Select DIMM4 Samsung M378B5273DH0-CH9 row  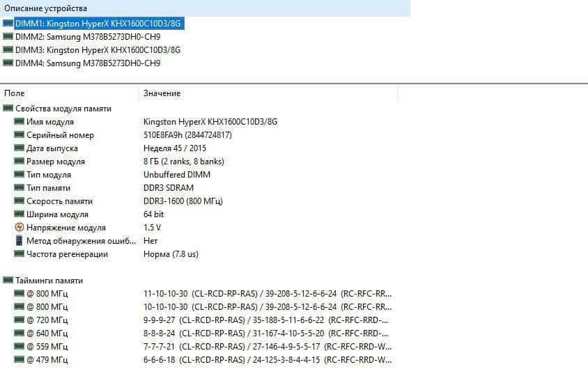click(88, 63)
